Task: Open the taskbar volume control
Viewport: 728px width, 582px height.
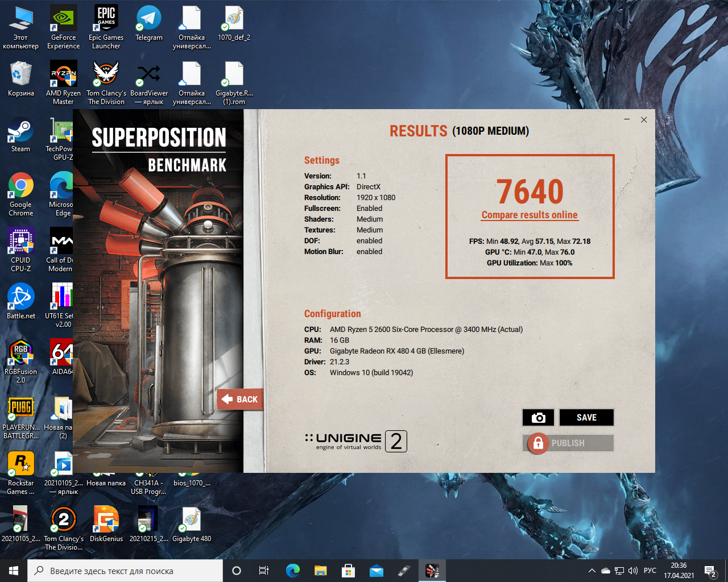Action: [x=633, y=571]
